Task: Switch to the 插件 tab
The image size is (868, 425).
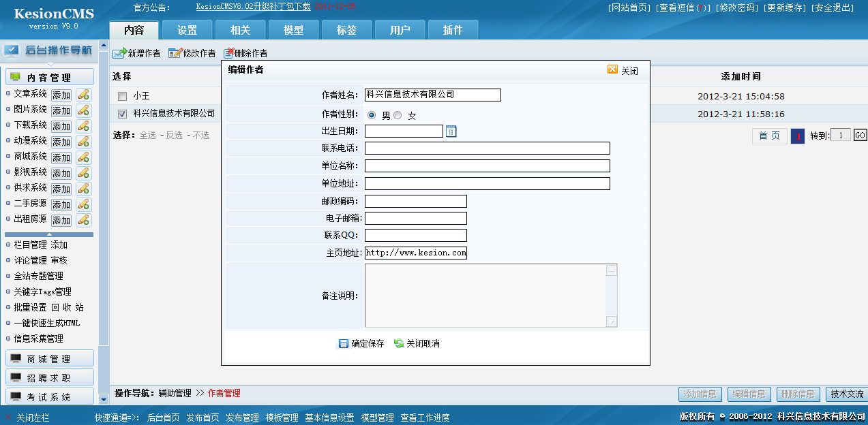Action: 453,30
